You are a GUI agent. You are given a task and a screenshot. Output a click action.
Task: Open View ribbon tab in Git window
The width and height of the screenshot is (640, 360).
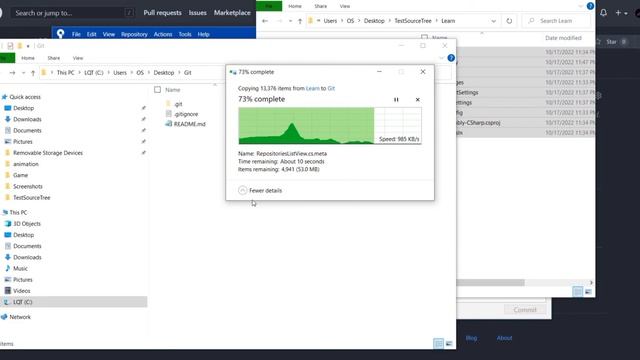point(78,58)
